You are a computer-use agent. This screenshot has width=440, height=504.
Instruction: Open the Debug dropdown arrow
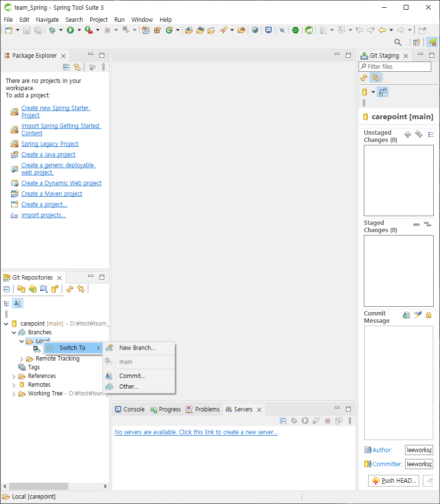point(61,30)
